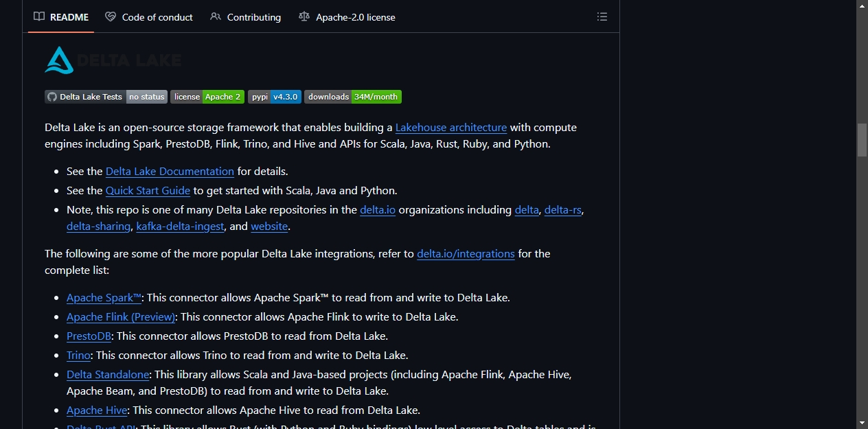Select the Apache-2.0 license tab

(x=347, y=16)
